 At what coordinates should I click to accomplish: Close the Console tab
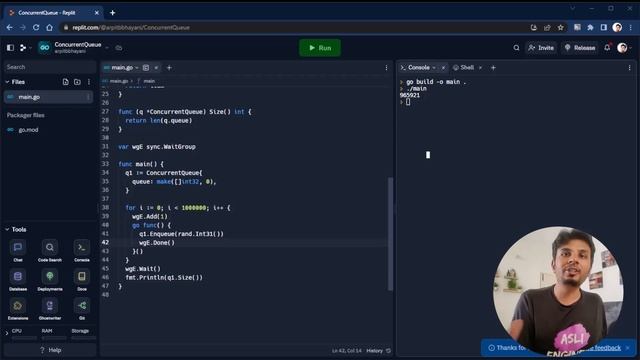(x=443, y=68)
